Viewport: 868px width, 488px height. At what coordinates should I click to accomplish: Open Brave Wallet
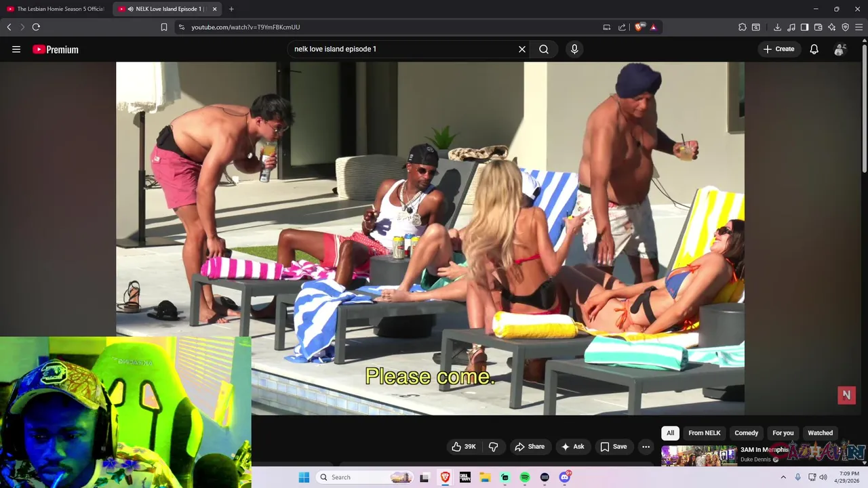pos(818,27)
